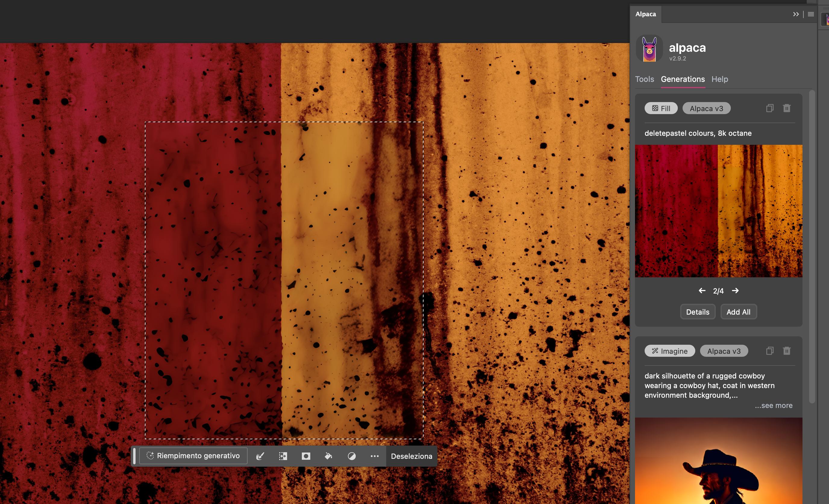This screenshot has height=504, width=829.
Task: Open the adjustment layer half-circle icon
Action: pyautogui.click(x=352, y=456)
